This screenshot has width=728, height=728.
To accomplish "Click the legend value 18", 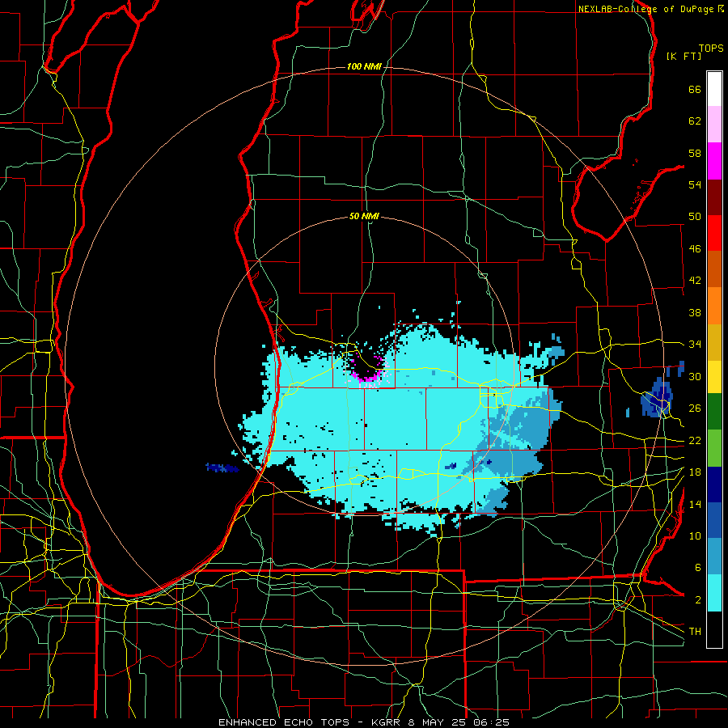I will point(695,472).
